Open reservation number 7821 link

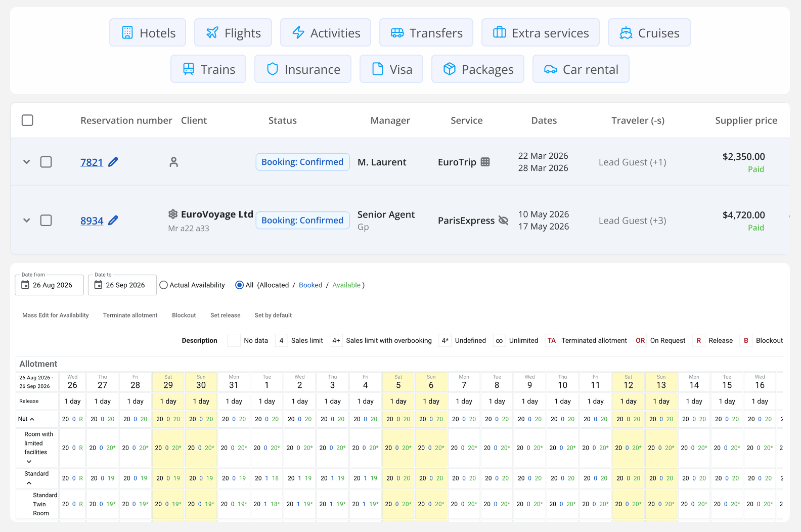pos(92,162)
